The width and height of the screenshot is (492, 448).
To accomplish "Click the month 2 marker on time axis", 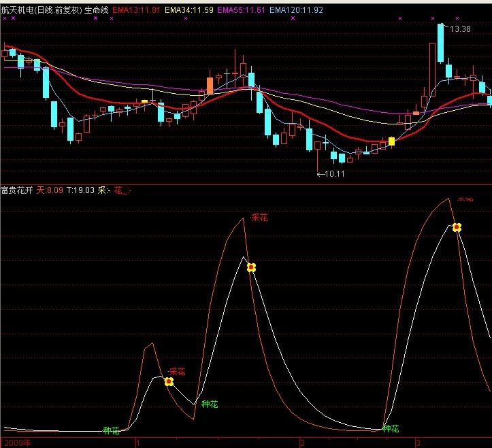I will 301,443.
